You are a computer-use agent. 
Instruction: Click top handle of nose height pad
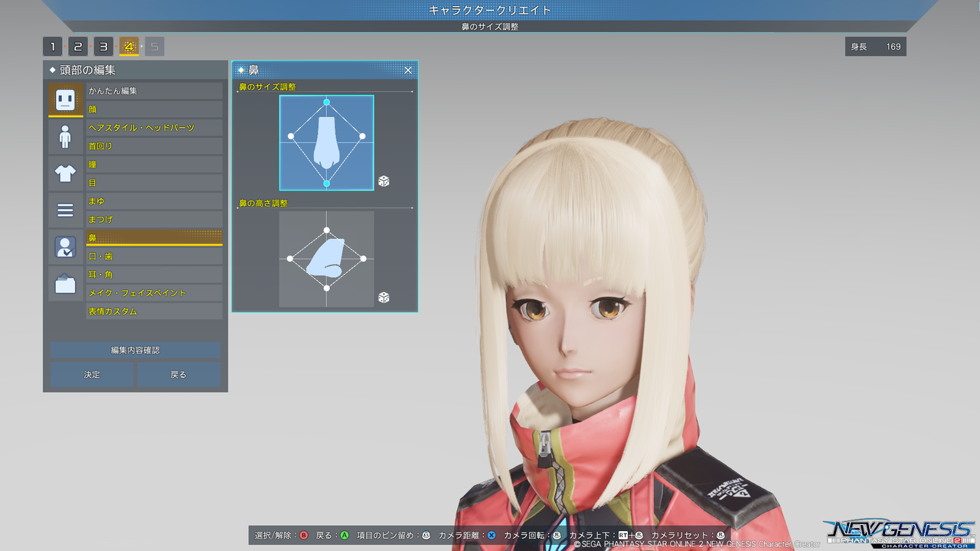[327, 230]
